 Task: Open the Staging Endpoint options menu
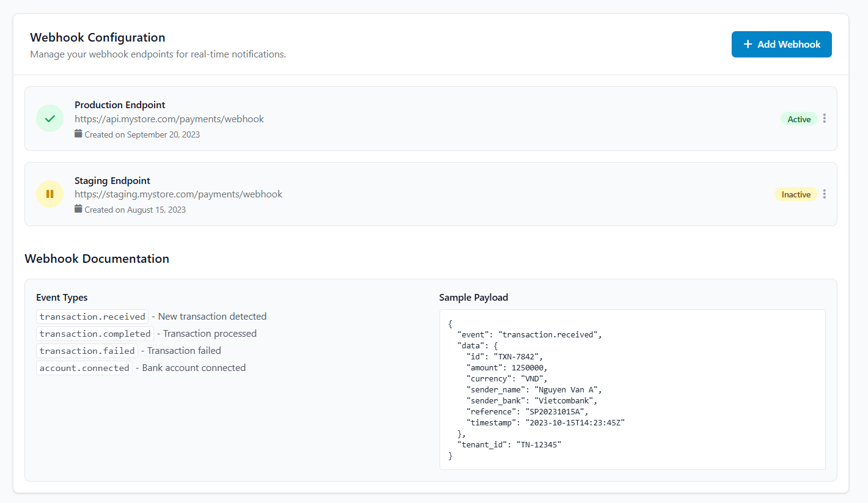(825, 194)
